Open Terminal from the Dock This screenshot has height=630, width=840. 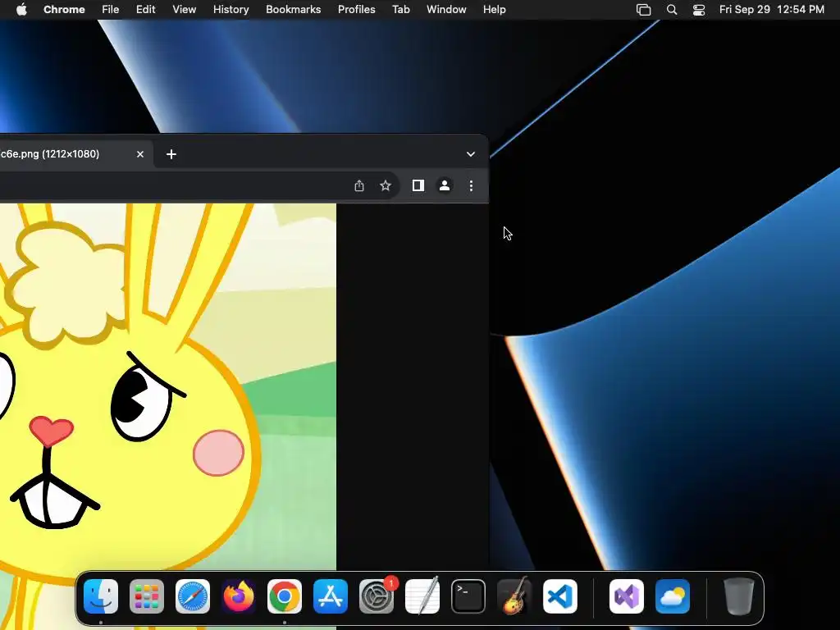(x=468, y=596)
